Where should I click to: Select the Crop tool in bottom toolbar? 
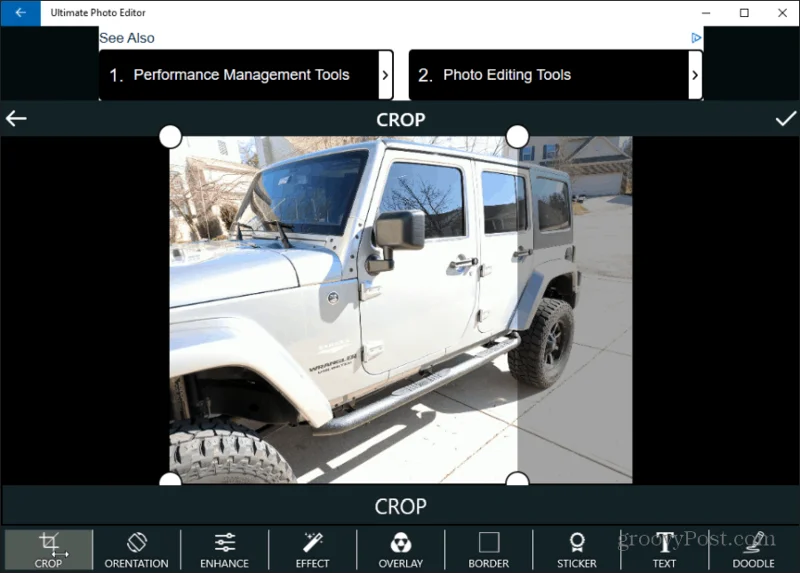point(48,550)
